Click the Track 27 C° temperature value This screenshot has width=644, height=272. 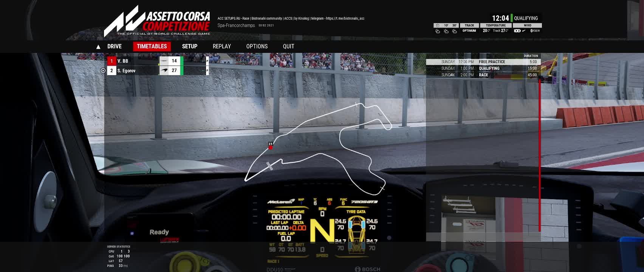[x=500, y=31]
